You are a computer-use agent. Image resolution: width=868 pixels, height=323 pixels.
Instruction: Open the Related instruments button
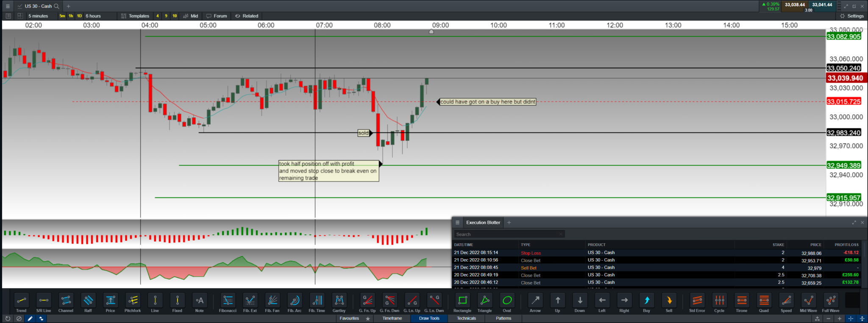point(247,16)
